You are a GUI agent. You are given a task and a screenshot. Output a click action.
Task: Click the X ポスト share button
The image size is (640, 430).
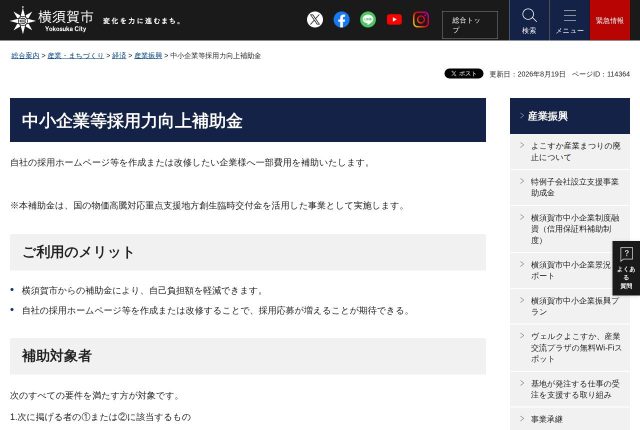pyautogui.click(x=464, y=73)
